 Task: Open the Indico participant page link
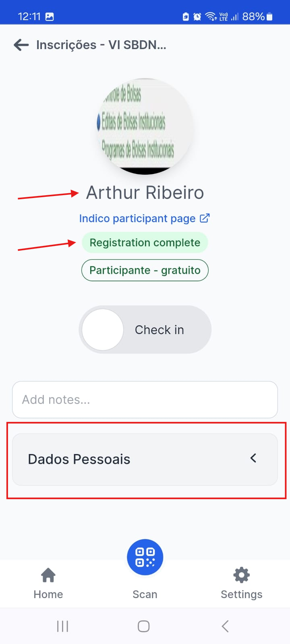click(137, 218)
